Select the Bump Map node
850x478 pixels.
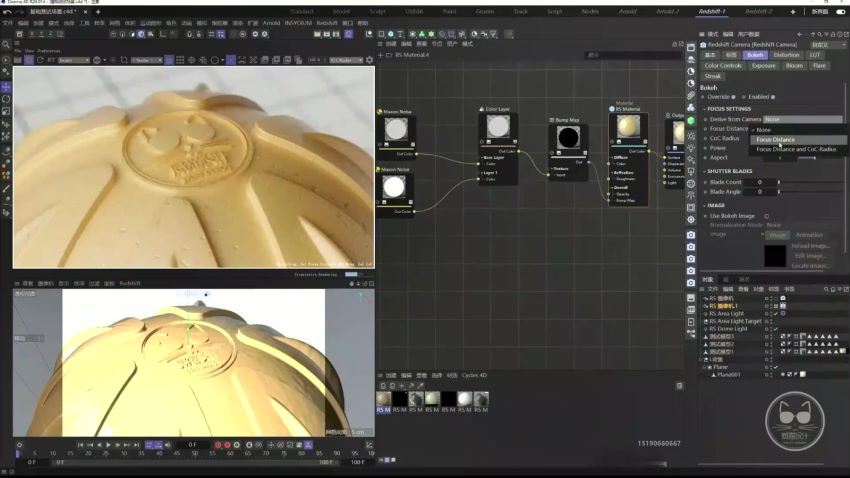[568, 148]
